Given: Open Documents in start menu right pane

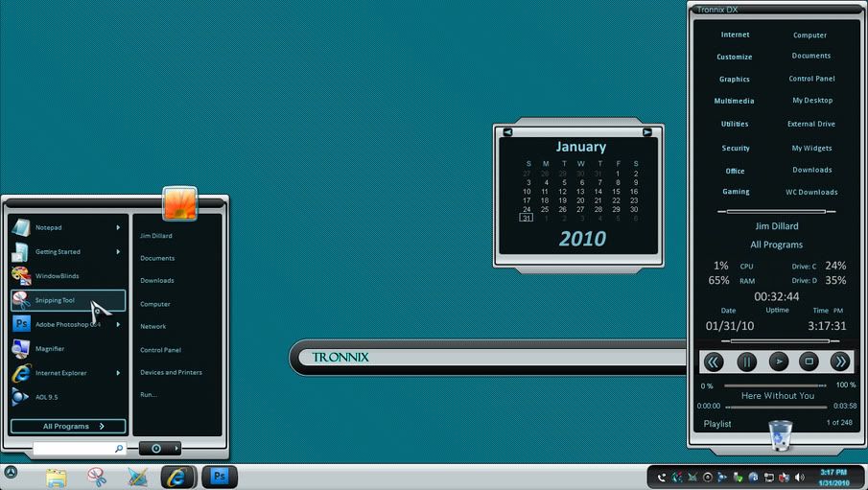Looking at the screenshot, I should pyautogui.click(x=157, y=259).
